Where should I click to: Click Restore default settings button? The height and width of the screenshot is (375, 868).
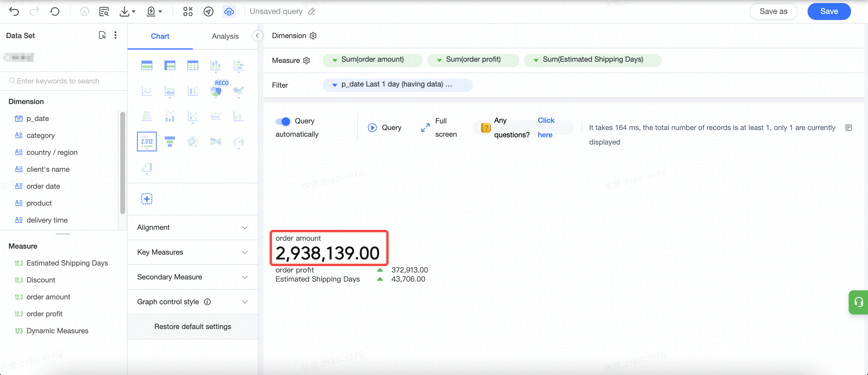pyautogui.click(x=193, y=326)
